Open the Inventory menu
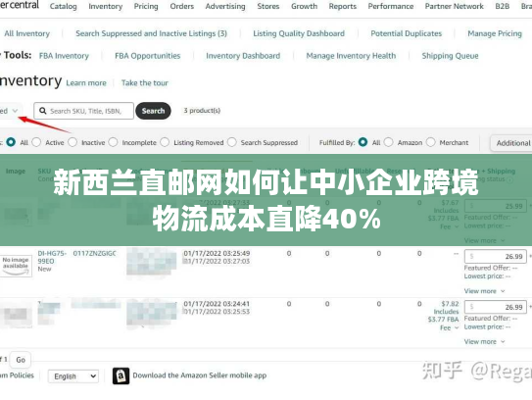 [106, 7]
